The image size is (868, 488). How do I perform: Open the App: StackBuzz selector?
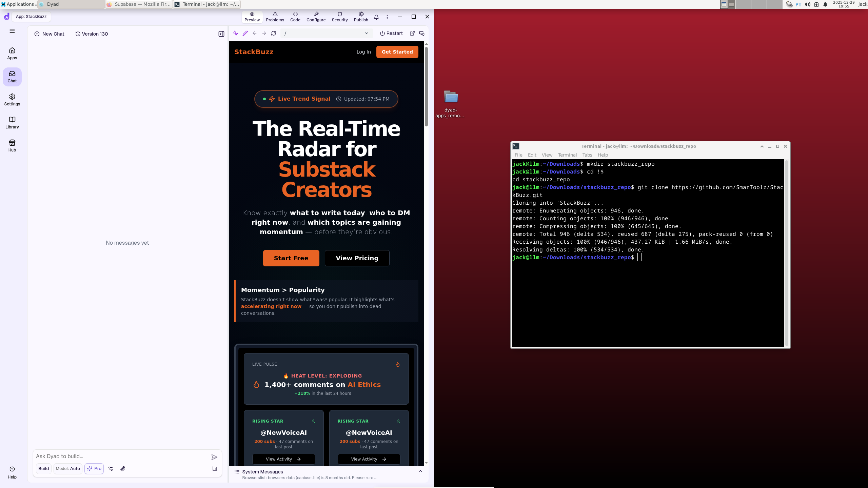[x=31, y=17]
